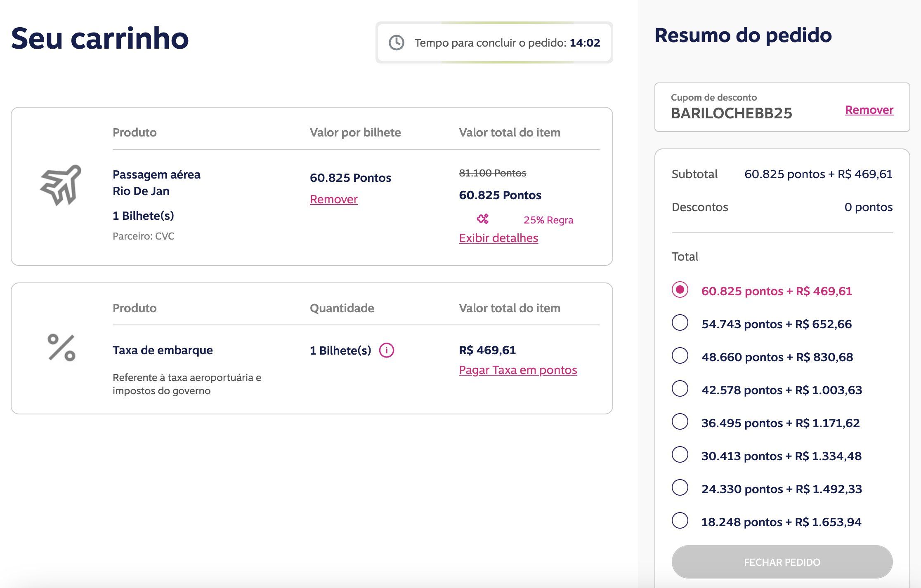921x588 pixels.
Task: Click the 25% Regra label
Action: click(x=548, y=220)
